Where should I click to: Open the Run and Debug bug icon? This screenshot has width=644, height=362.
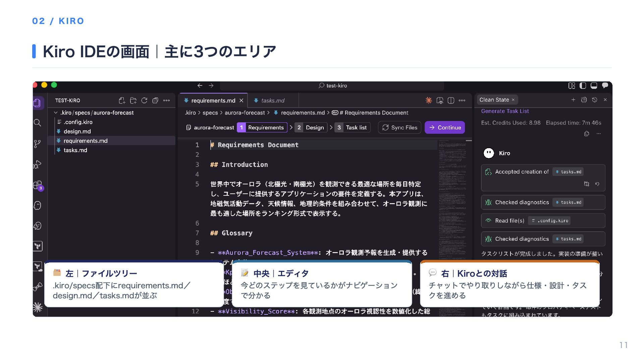point(38,164)
